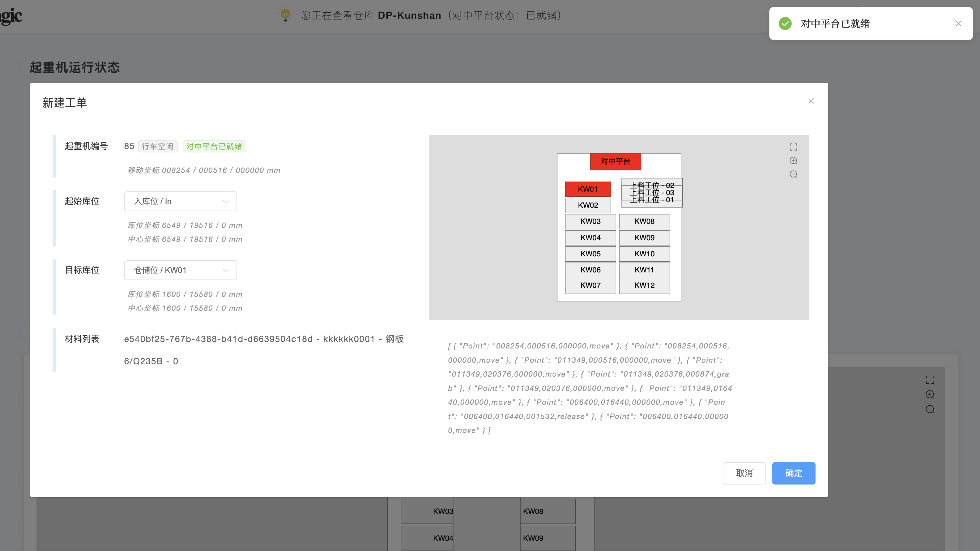This screenshot has height=551, width=980.
Task: Click the 对中平台已就绪 green tag
Action: pyautogui.click(x=214, y=147)
